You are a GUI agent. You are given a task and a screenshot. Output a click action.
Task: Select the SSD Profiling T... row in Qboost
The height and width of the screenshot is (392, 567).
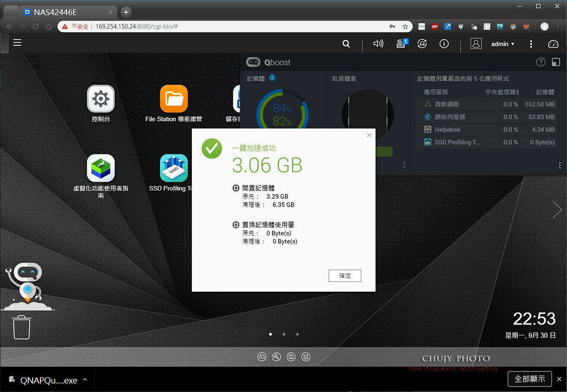[x=487, y=142]
